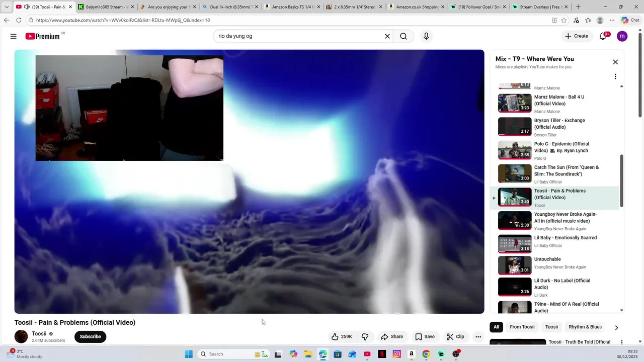
Task: Open more actions menu below video
Action: click(x=478, y=337)
